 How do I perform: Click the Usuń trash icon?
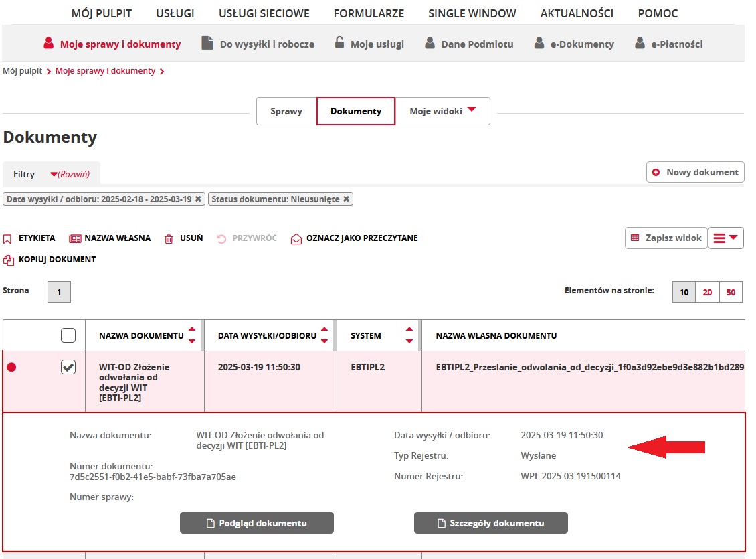point(169,238)
